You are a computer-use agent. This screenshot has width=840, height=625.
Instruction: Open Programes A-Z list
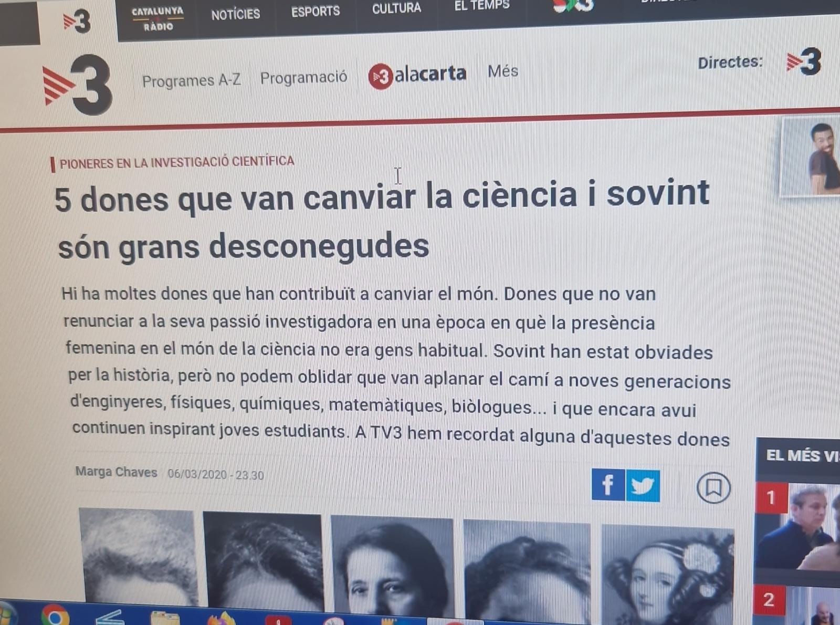192,80
